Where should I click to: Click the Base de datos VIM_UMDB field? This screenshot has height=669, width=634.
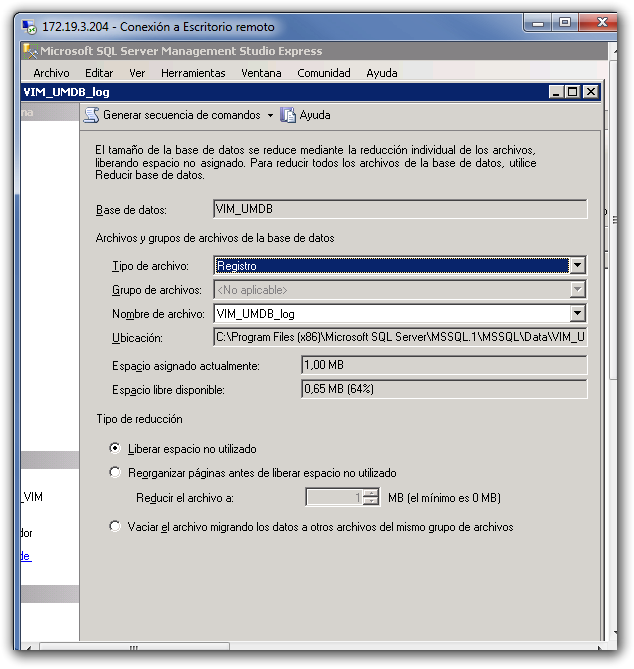point(400,209)
